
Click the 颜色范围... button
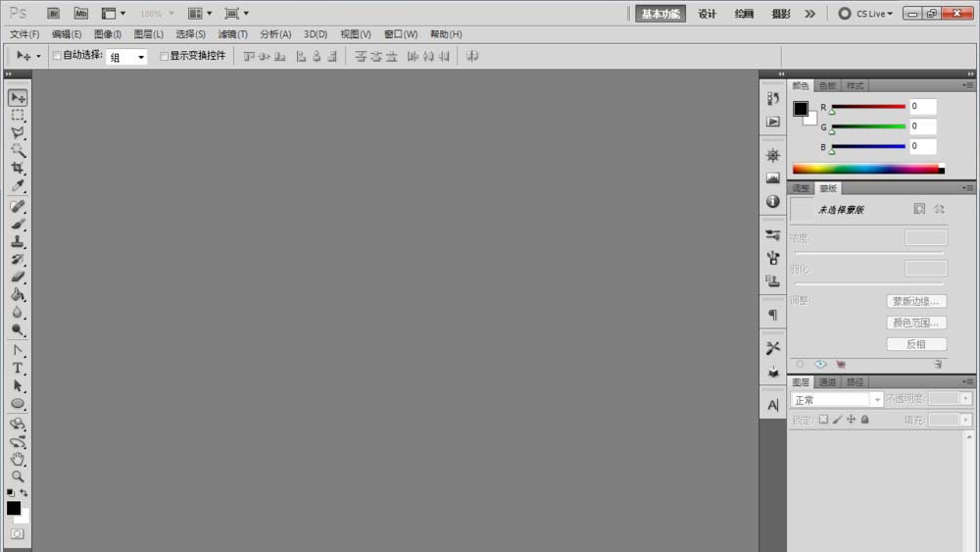[x=916, y=323]
